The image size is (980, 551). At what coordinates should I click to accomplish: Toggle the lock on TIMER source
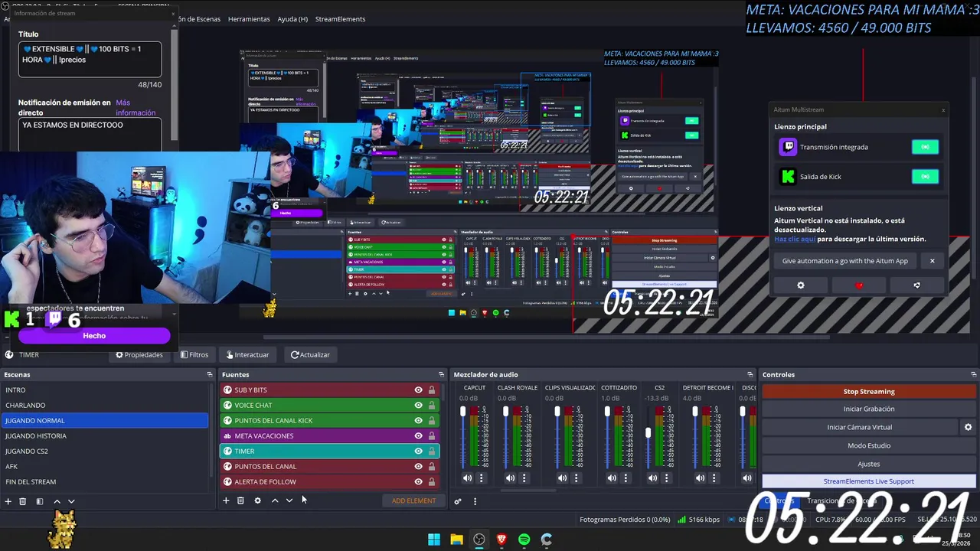click(x=432, y=451)
